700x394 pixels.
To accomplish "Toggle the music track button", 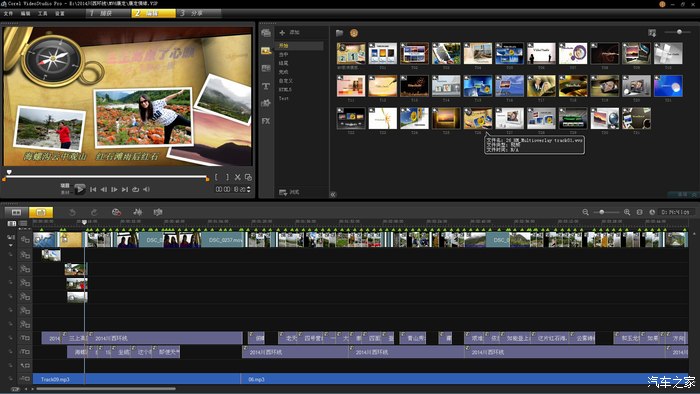I will (x=25, y=379).
